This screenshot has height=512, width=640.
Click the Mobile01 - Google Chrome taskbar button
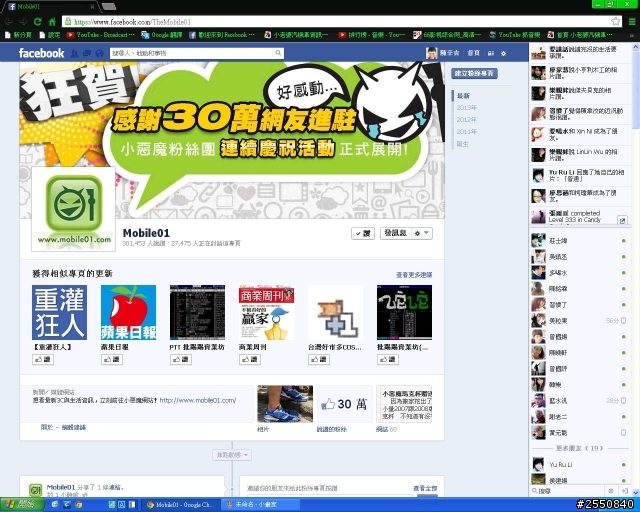[182, 505]
